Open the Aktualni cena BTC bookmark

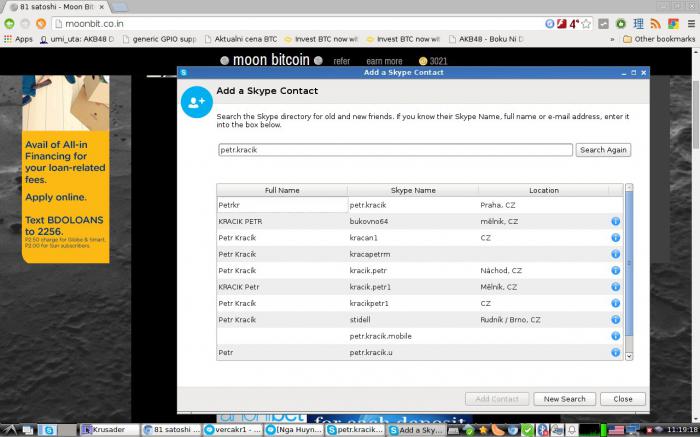tap(241, 39)
